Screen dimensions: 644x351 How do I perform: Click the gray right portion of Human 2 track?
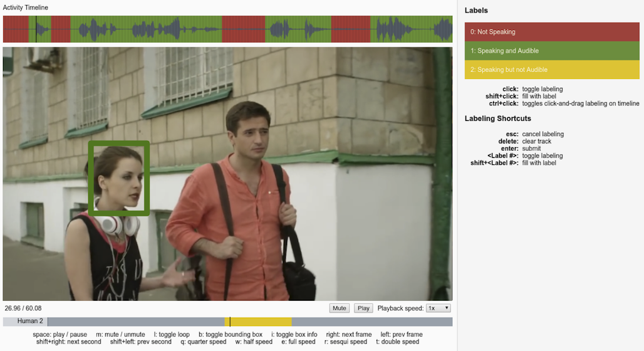[372, 322]
